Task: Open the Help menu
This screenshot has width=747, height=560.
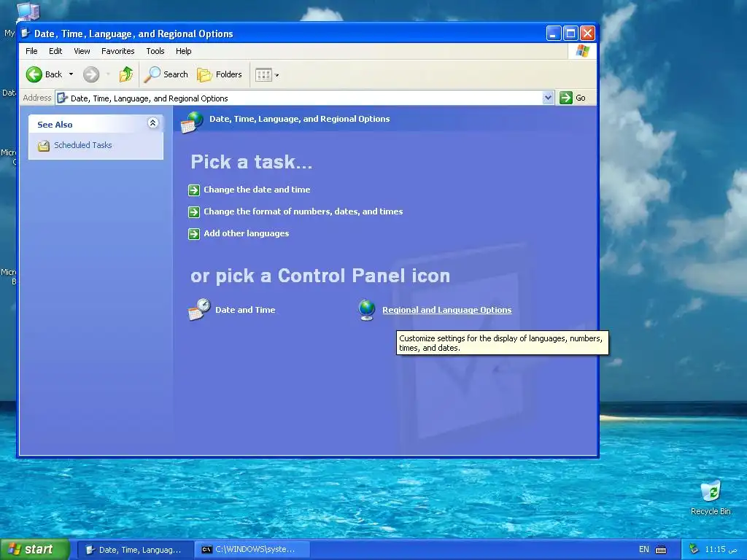Action: click(x=183, y=51)
